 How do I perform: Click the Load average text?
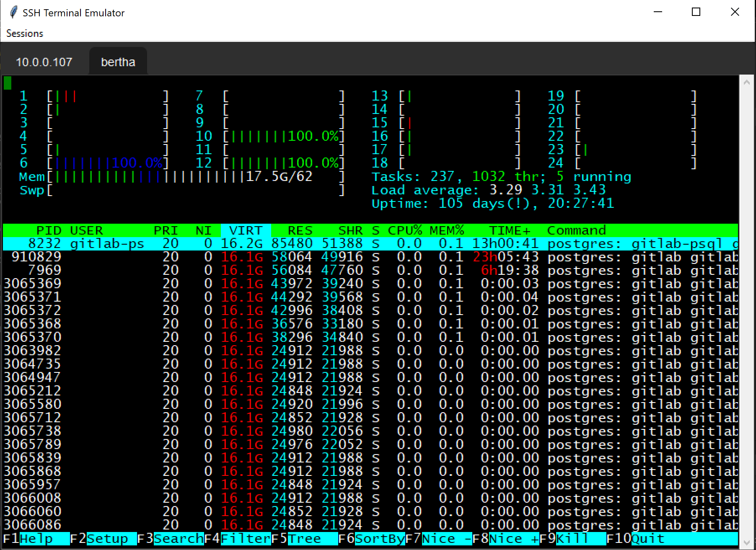tap(489, 190)
